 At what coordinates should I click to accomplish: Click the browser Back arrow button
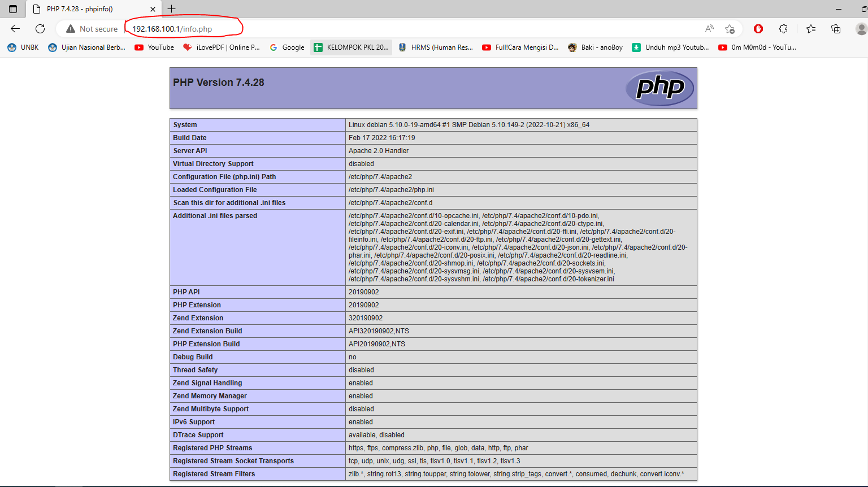15,29
